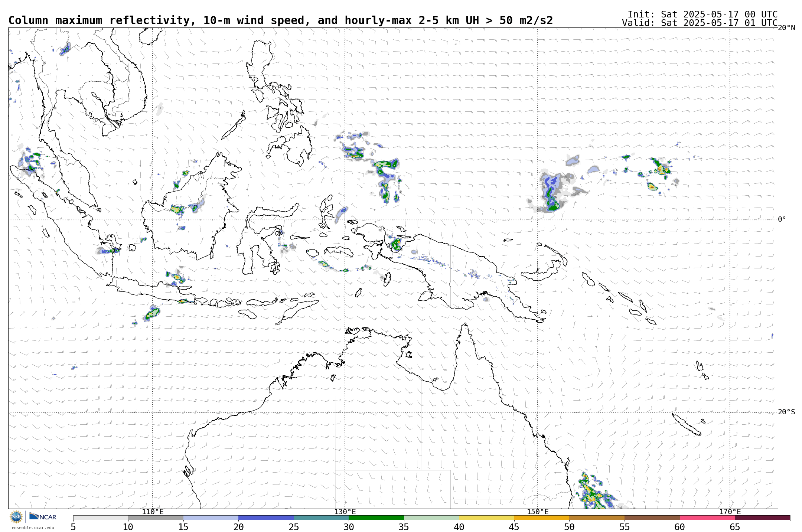Click the colorbar tick label 40

[x=459, y=527]
